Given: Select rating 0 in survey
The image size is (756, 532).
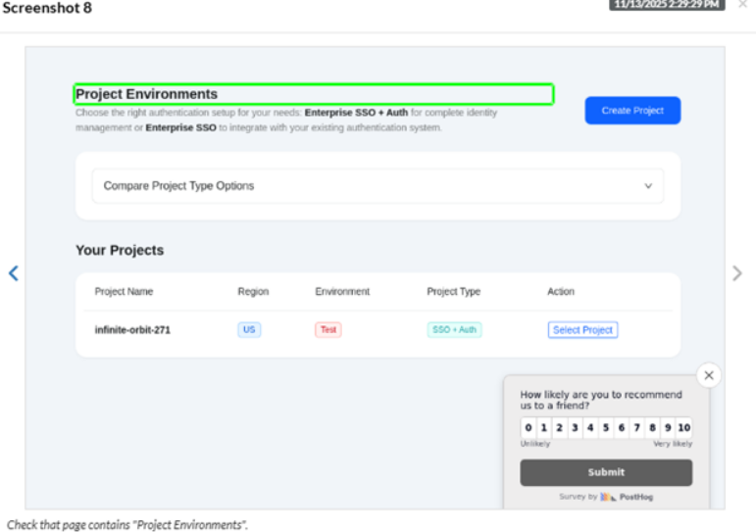Looking at the screenshot, I should (x=529, y=428).
